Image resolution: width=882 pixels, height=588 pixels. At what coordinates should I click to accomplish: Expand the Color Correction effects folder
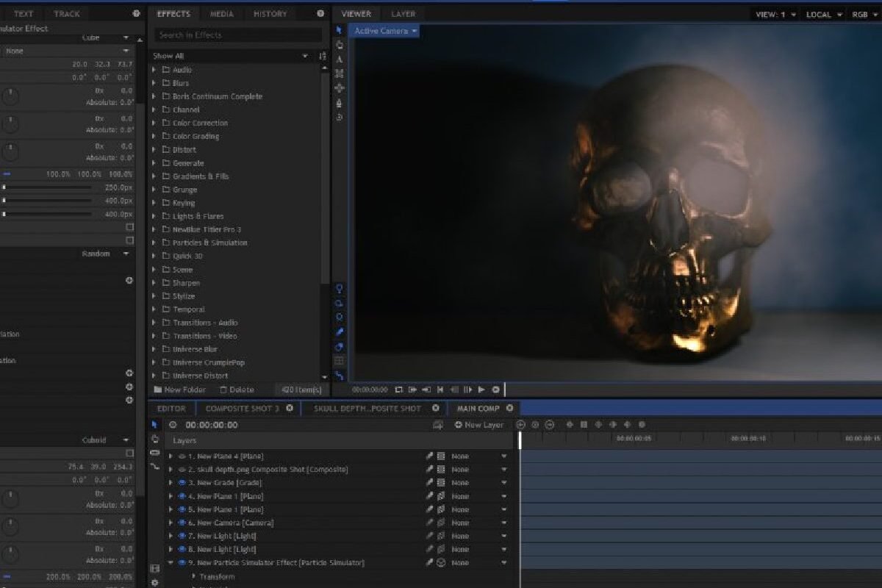pos(154,123)
